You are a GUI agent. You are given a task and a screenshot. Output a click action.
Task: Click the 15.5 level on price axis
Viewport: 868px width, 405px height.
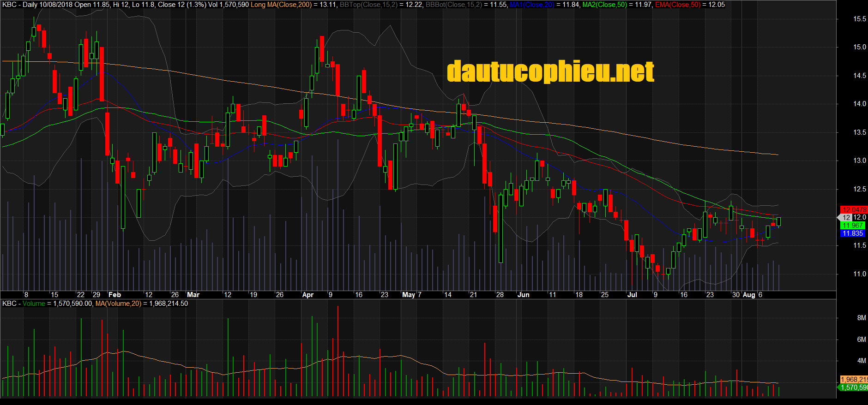coord(859,19)
